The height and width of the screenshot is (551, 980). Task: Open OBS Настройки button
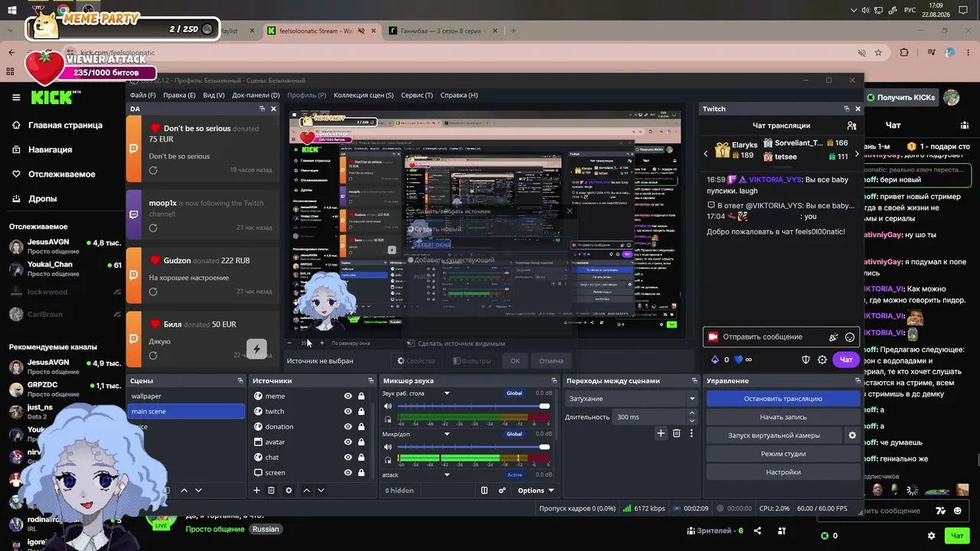tap(783, 472)
